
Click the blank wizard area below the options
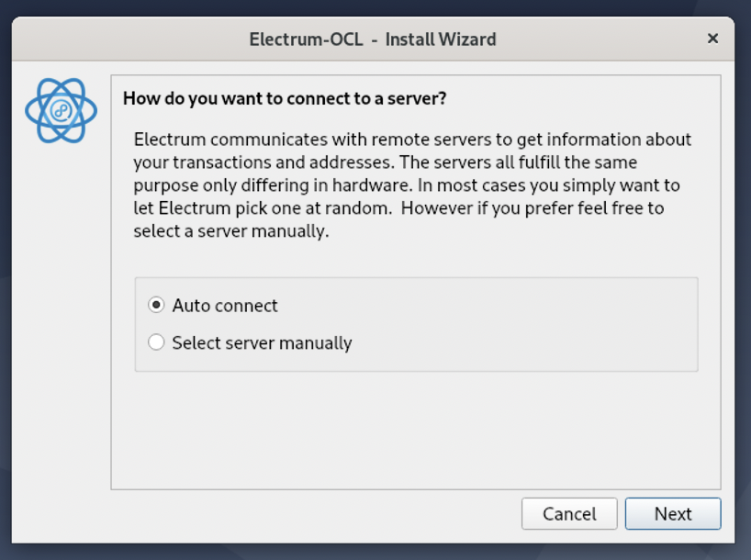(x=416, y=431)
